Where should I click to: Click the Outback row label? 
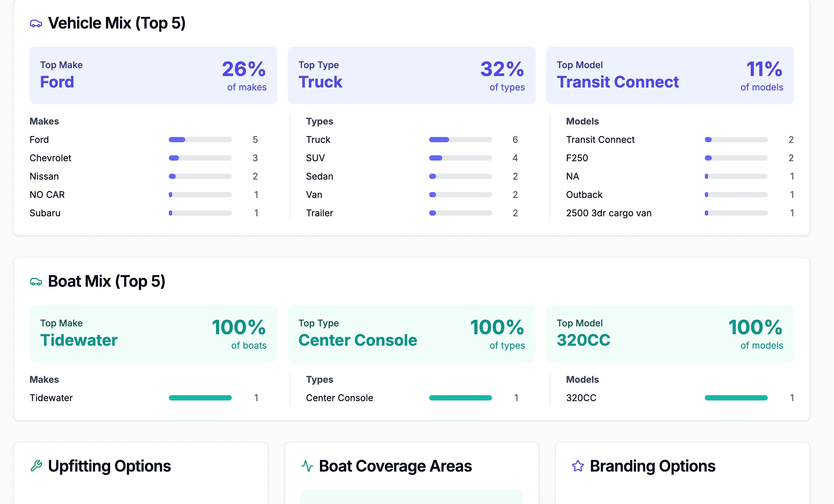584,195
